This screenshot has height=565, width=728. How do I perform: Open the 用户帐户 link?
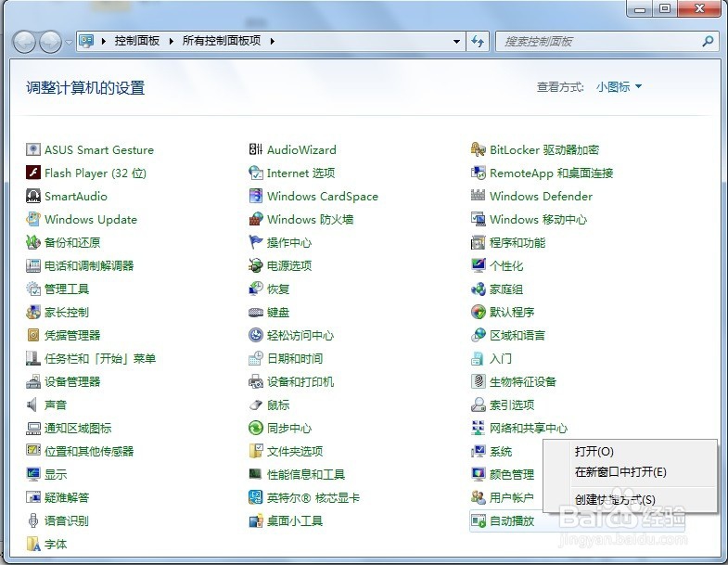coord(512,497)
